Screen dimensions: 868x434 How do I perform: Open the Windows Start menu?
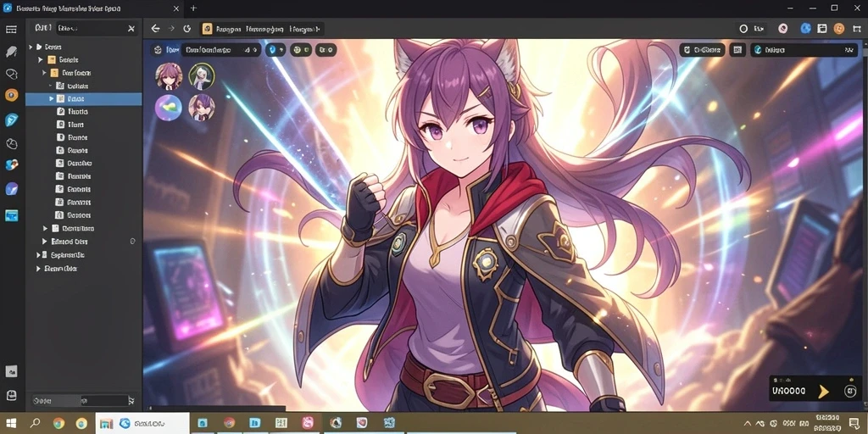coord(10,424)
